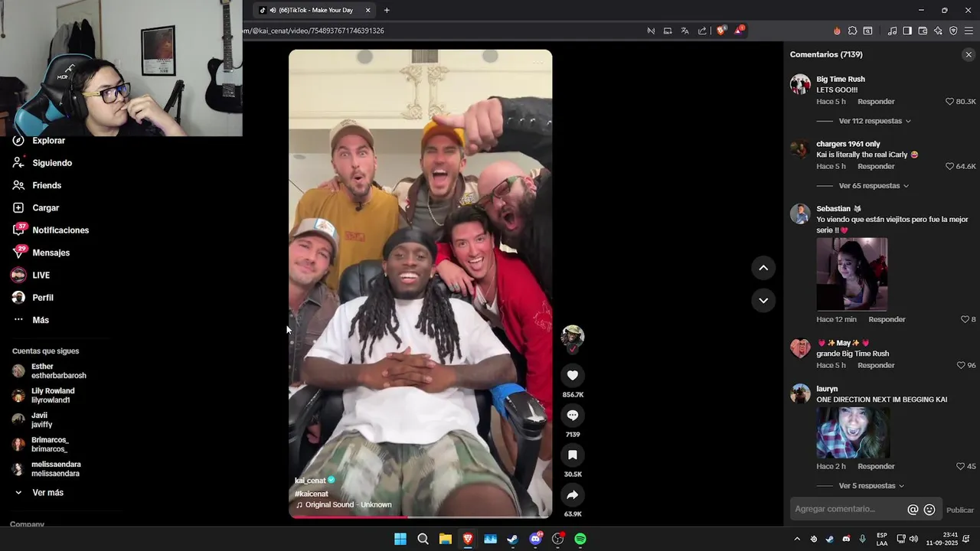Like chargers 1961 only's comment
Screen dimensions: 980x551
click(949, 166)
